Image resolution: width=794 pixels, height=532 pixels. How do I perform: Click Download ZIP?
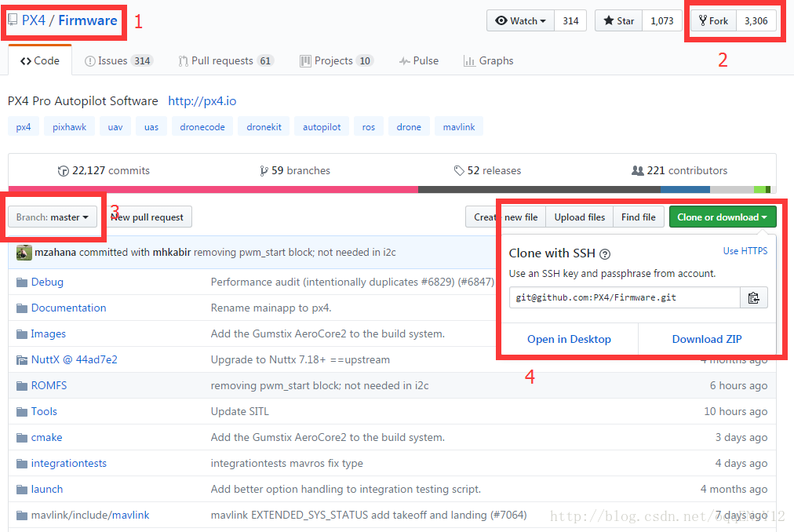pos(707,339)
